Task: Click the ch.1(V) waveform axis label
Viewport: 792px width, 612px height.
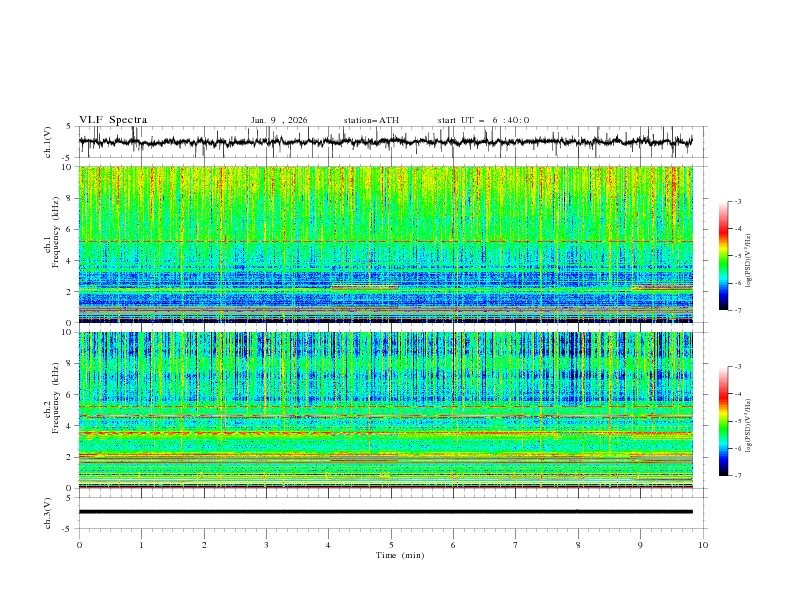Action: coord(48,142)
